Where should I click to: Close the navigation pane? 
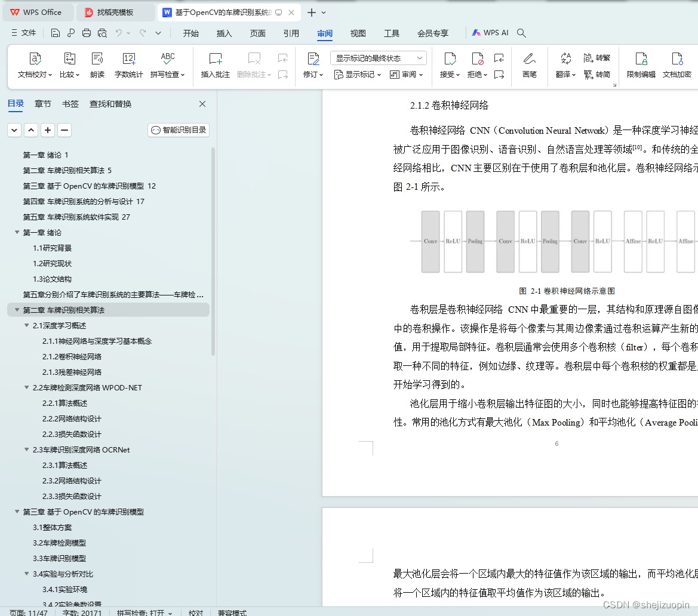pos(202,104)
